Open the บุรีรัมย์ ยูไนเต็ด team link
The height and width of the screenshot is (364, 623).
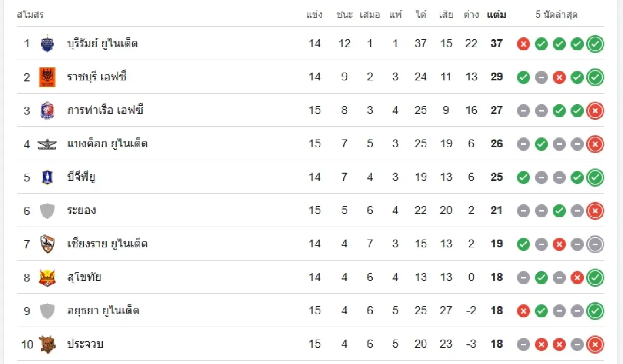pos(102,44)
